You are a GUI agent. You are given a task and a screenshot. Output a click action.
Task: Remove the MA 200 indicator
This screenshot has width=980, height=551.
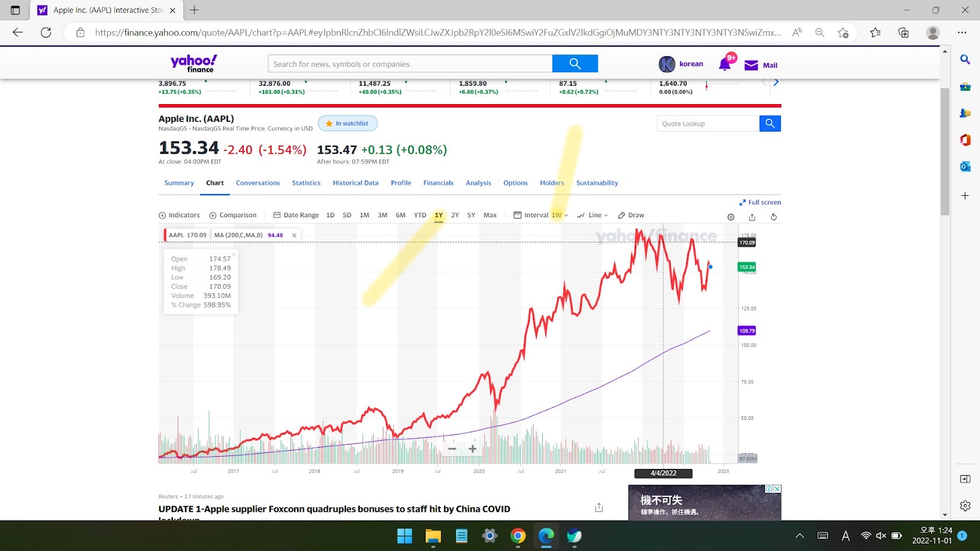coord(294,235)
